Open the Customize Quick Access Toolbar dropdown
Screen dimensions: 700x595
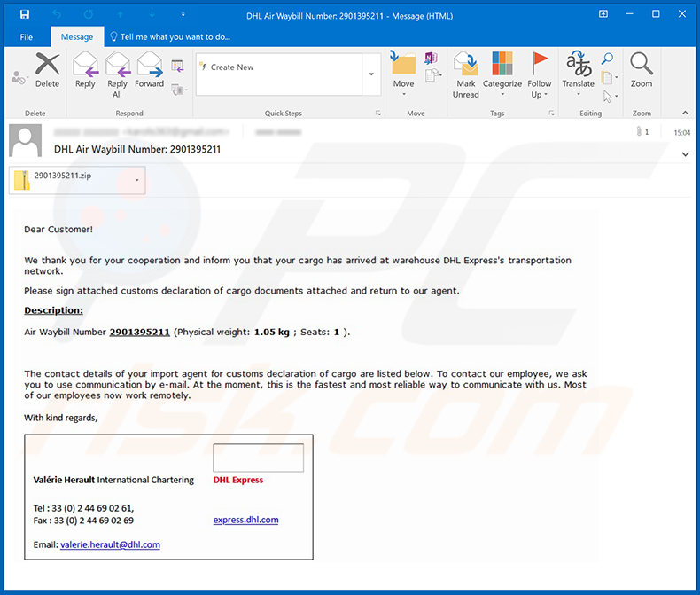click(x=183, y=15)
